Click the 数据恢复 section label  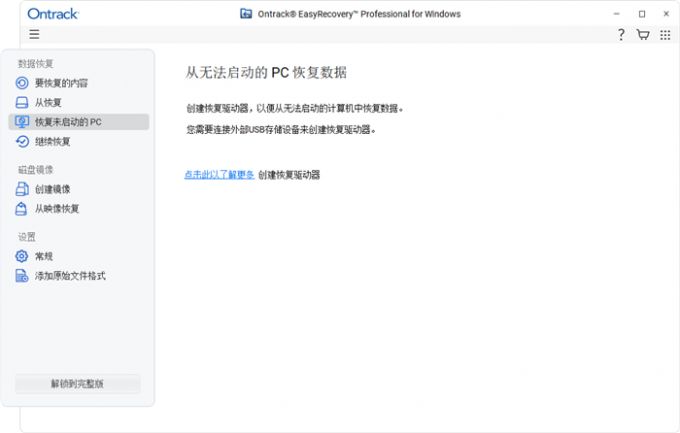pyautogui.click(x=36, y=64)
